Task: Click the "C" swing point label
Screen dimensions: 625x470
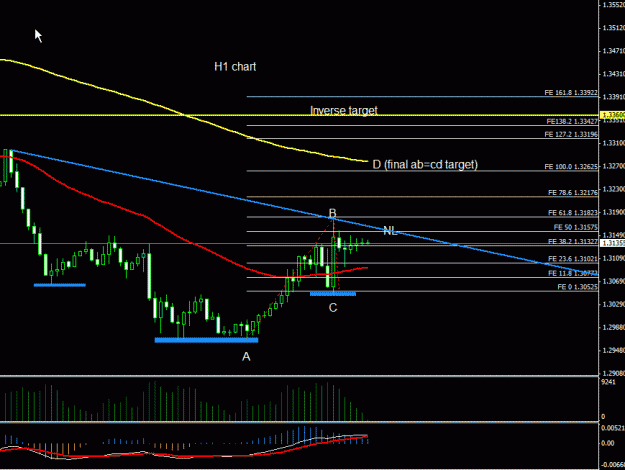Action: 333,307
